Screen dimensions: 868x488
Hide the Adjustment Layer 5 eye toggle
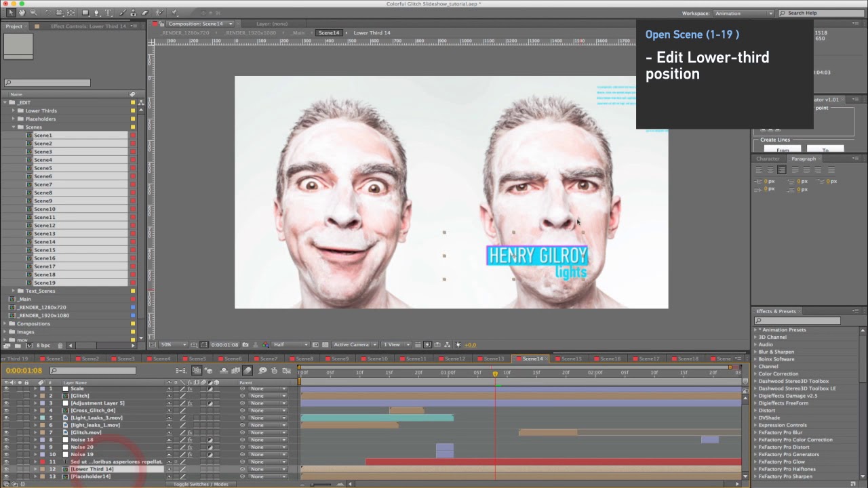[6, 403]
